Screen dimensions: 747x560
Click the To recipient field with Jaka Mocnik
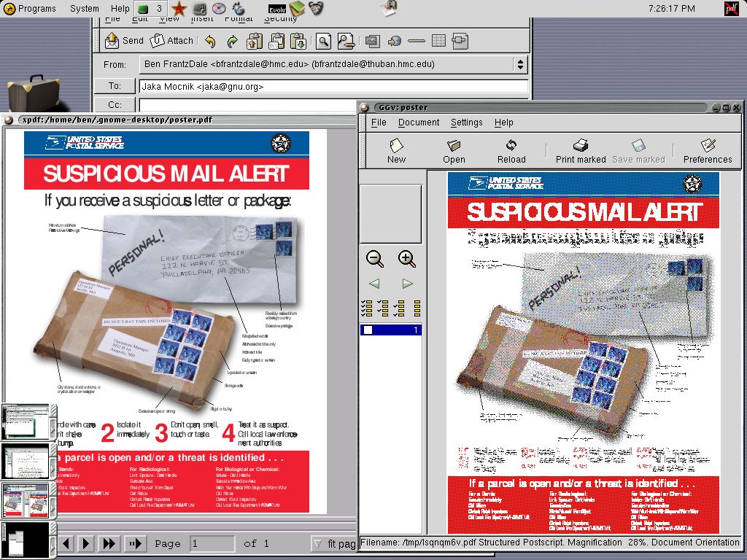click(x=334, y=86)
